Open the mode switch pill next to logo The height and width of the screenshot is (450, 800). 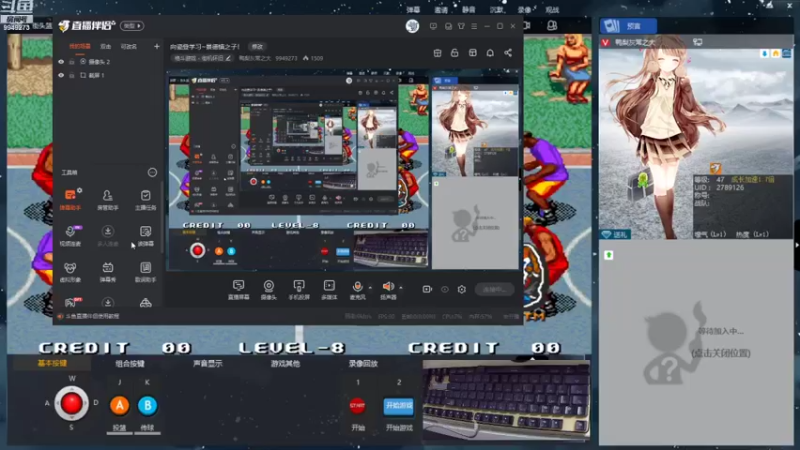point(132,26)
